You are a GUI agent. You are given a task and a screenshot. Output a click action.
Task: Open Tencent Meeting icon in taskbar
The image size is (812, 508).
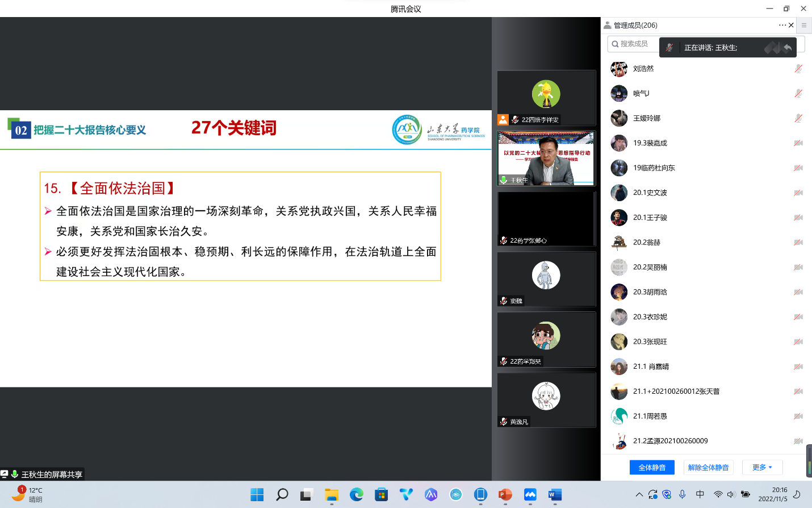[530, 495]
